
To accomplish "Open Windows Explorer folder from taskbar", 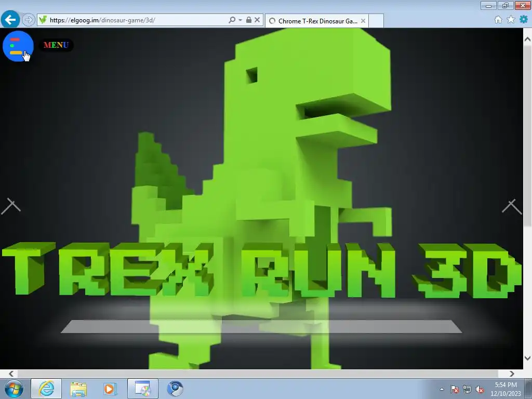I will [78, 389].
